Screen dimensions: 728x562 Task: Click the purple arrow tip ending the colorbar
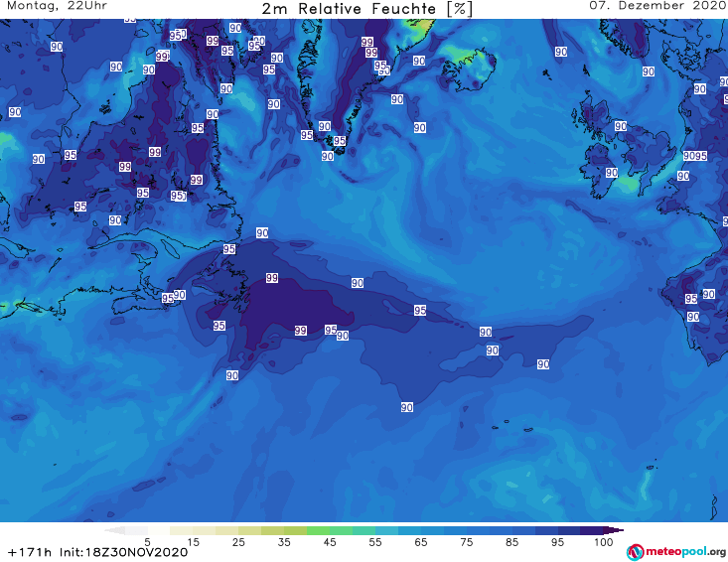(x=614, y=530)
